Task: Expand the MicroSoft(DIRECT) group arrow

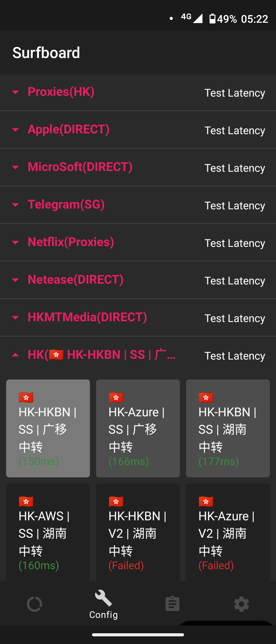Action: point(15,167)
